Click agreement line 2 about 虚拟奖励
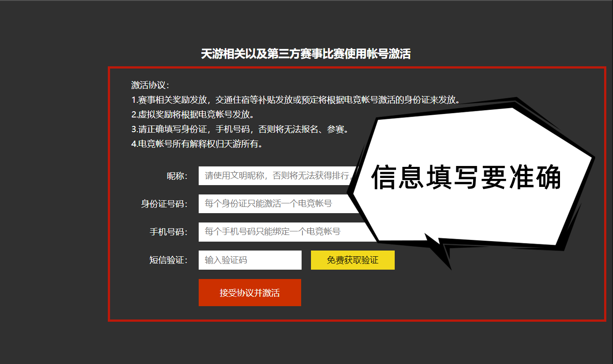 (193, 114)
